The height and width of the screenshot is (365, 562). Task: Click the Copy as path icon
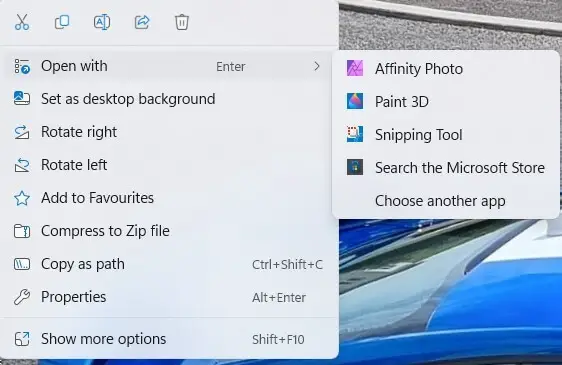pyautogui.click(x=22, y=264)
